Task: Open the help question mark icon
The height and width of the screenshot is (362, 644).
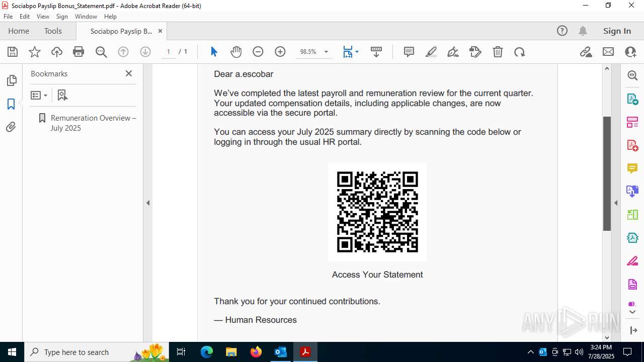Action: click(x=562, y=31)
